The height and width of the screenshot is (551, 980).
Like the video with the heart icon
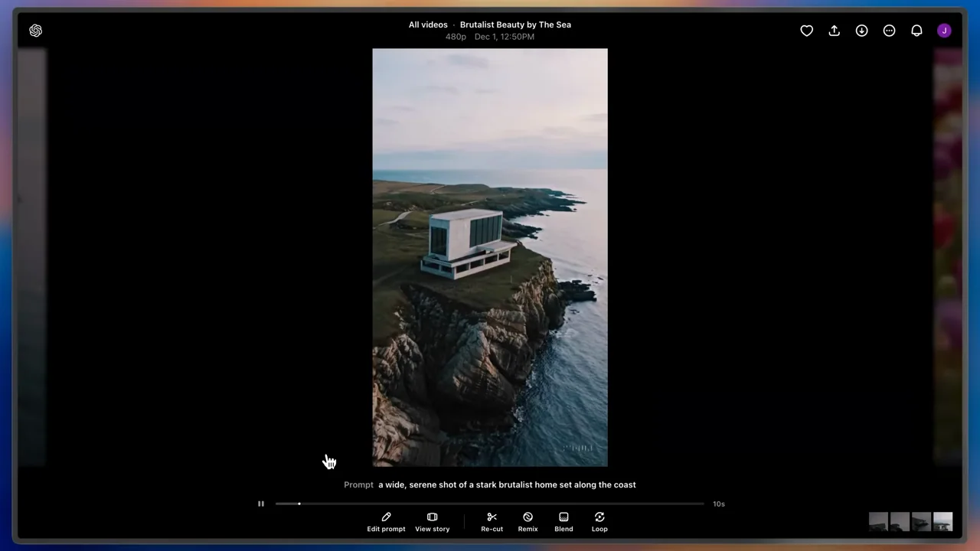pyautogui.click(x=806, y=31)
